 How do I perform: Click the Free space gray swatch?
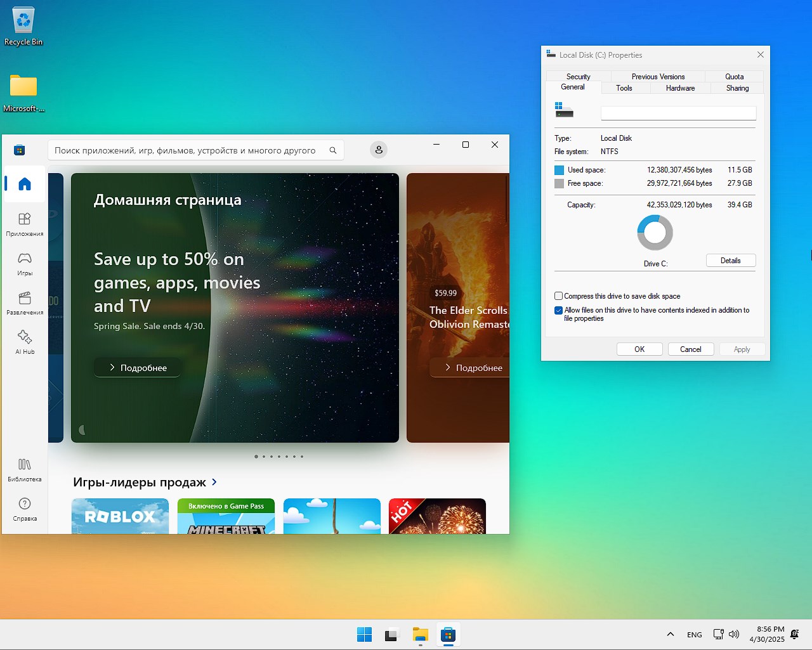pyautogui.click(x=559, y=183)
